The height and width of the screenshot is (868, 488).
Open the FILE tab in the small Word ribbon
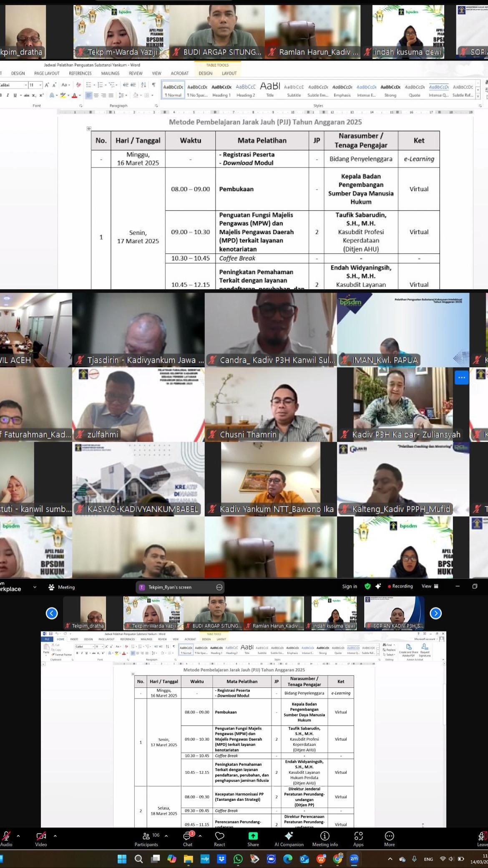click(x=47, y=639)
